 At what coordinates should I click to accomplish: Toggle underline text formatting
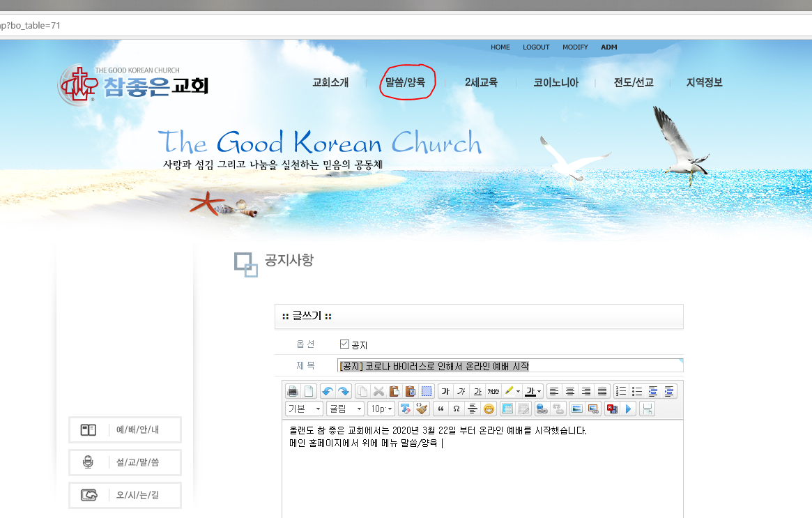(x=477, y=391)
